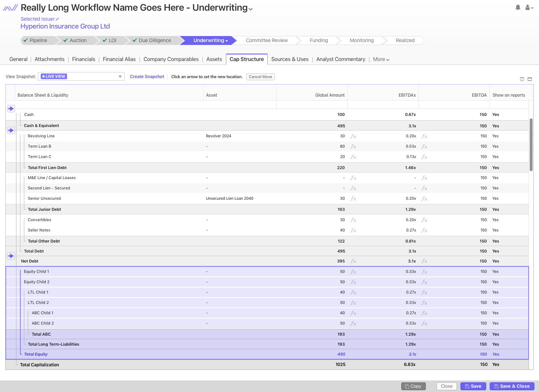539x392 pixels.
Task: Open the View Snapshot dropdown
Action: (120, 77)
